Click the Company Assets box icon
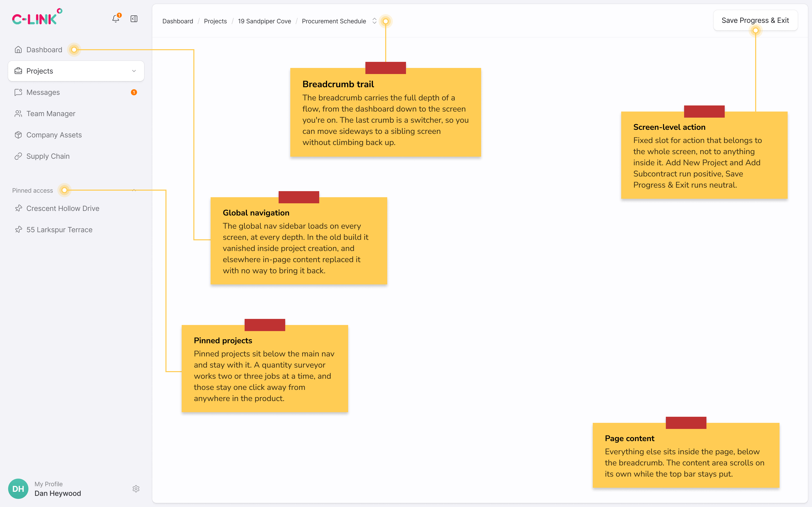 click(19, 135)
